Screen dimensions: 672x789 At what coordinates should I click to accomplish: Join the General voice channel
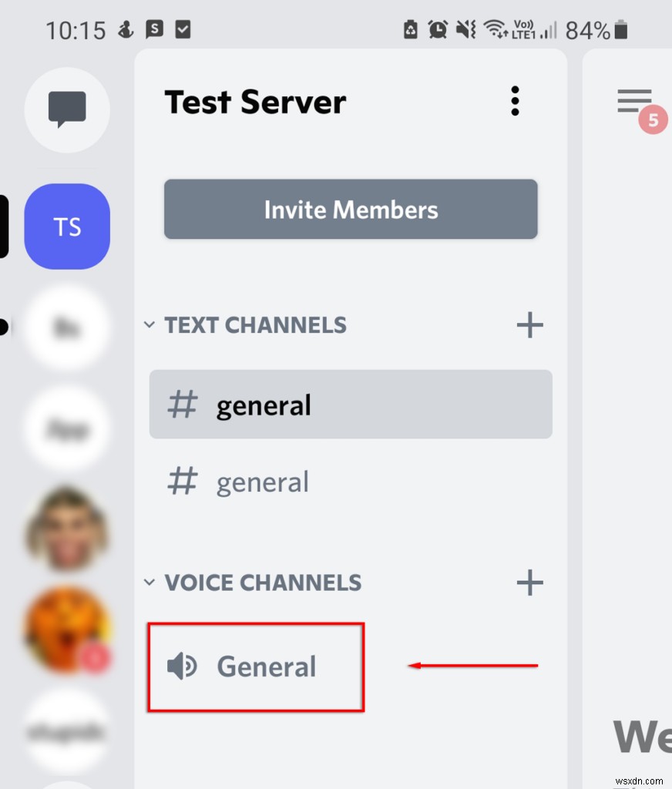pyautogui.click(x=266, y=666)
